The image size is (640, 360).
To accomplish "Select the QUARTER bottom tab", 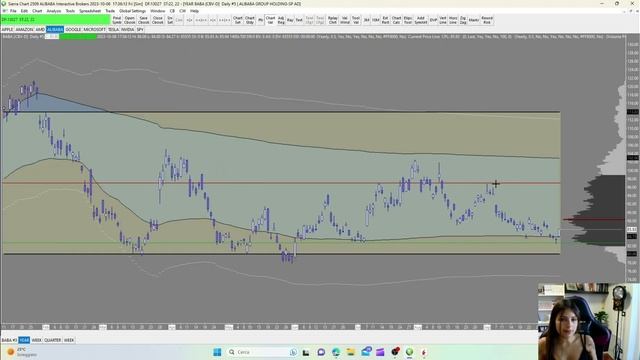I will tap(53, 340).
